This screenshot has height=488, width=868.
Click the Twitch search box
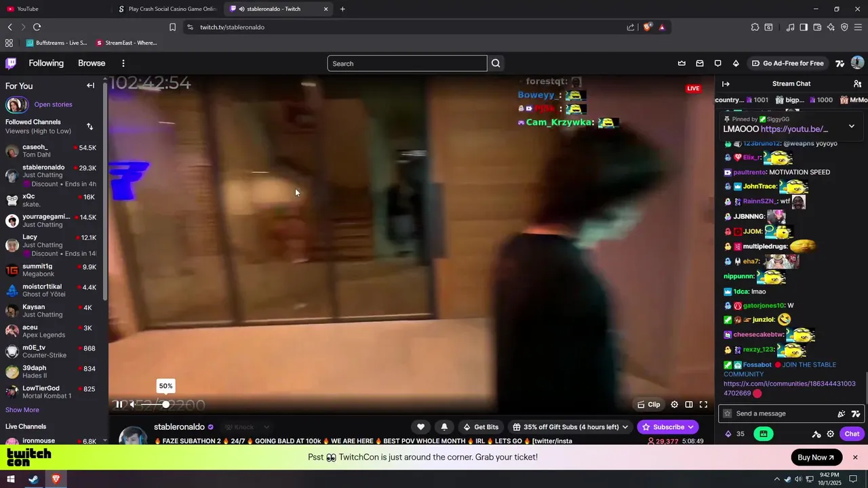(x=407, y=63)
